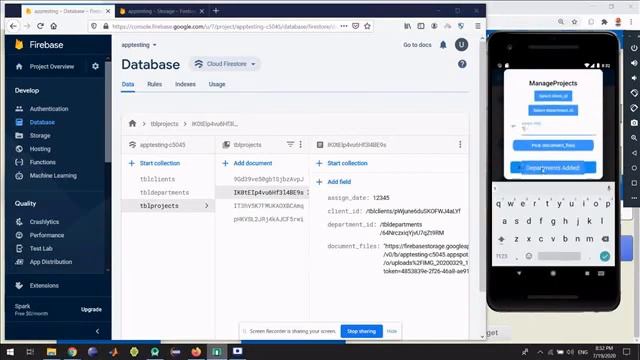Image resolution: width=640 pixels, height=360 pixels.
Task: Open Cloud Firestore database type dropdown
Action: [x=225, y=64]
